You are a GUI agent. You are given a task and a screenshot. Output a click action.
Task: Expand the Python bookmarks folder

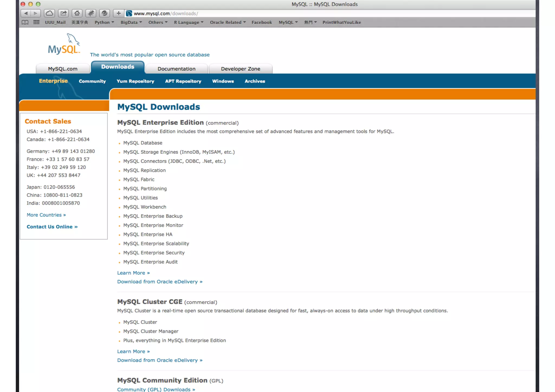[104, 22]
